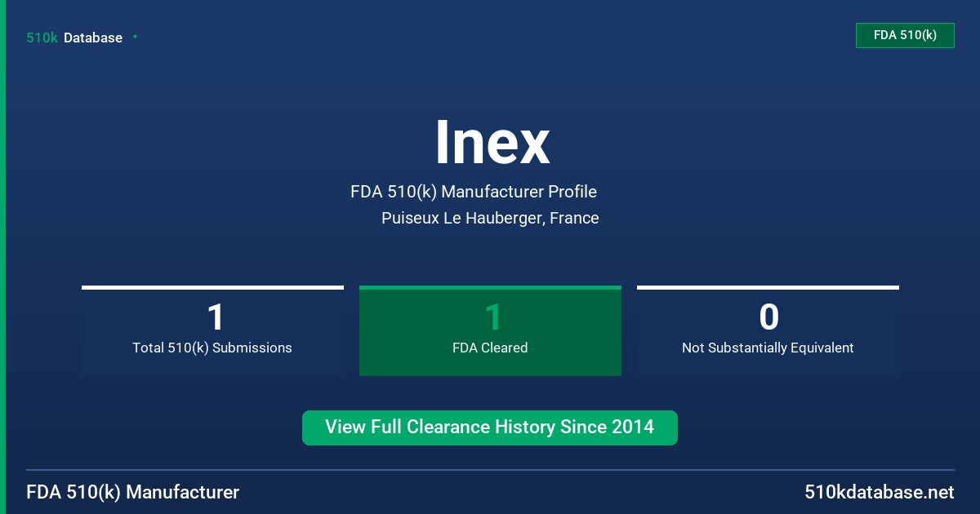The image size is (980, 514).
Task: Select the FDA 510(k) Manufacturer Profile subtitle
Action: pyautogui.click(x=474, y=192)
